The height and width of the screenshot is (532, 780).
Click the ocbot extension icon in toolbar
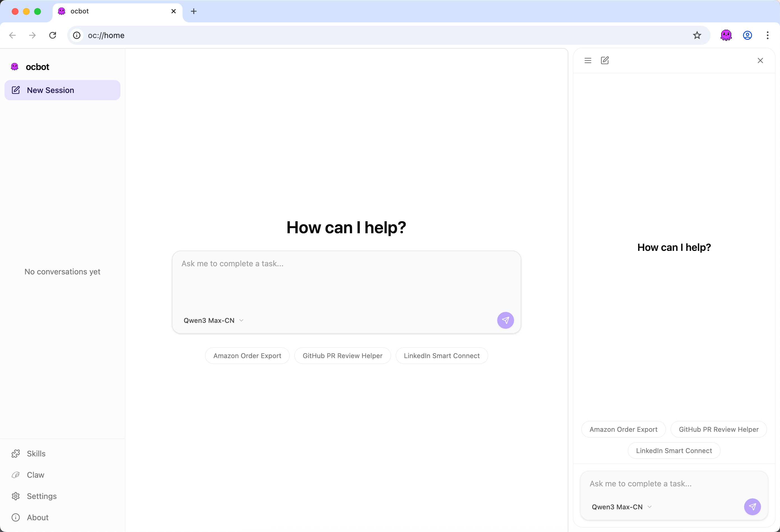click(726, 35)
